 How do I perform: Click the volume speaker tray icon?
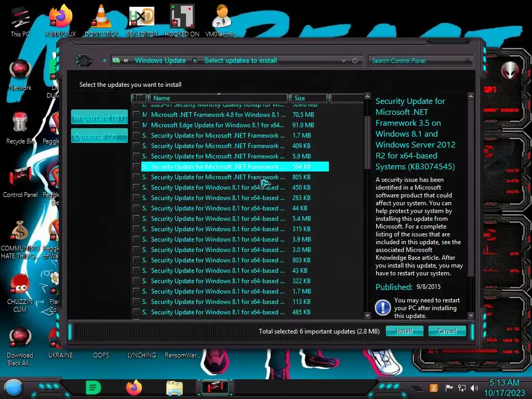point(474,388)
